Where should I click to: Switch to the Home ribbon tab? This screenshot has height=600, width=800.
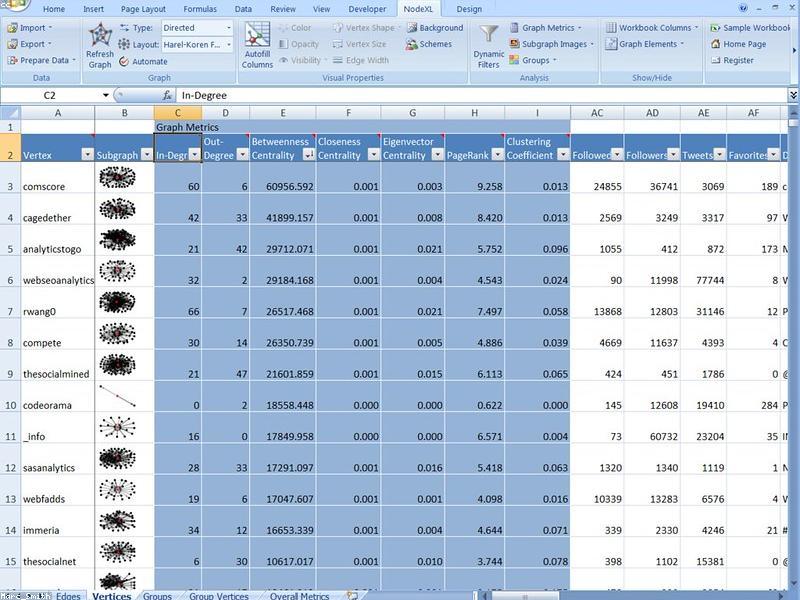click(x=54, y=9)
